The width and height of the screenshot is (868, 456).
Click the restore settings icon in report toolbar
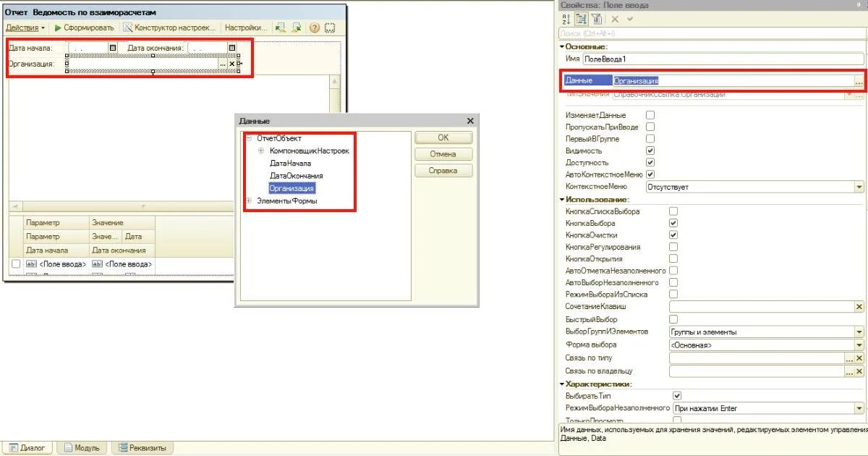coord(281,28)
